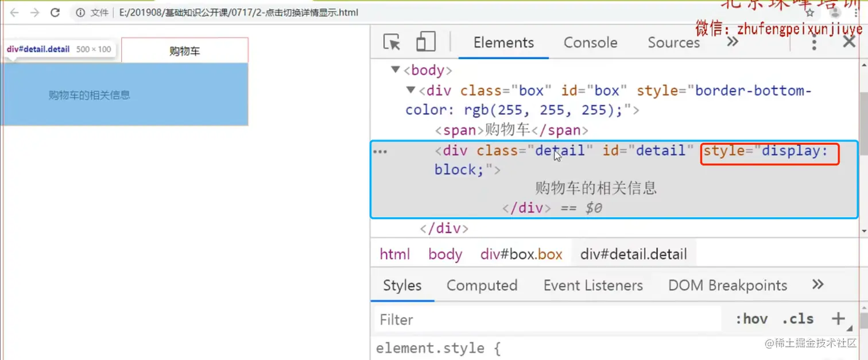Toggle the .cls class editor
This screenshot has width=868, height=360.
click(798, 319)
